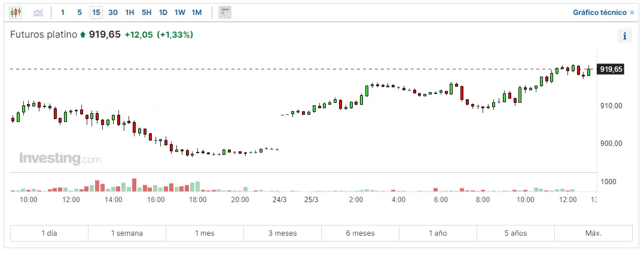This screenshot has height=253, width=644.
Task: Show the 1 semana range
Action: (127, 233)
